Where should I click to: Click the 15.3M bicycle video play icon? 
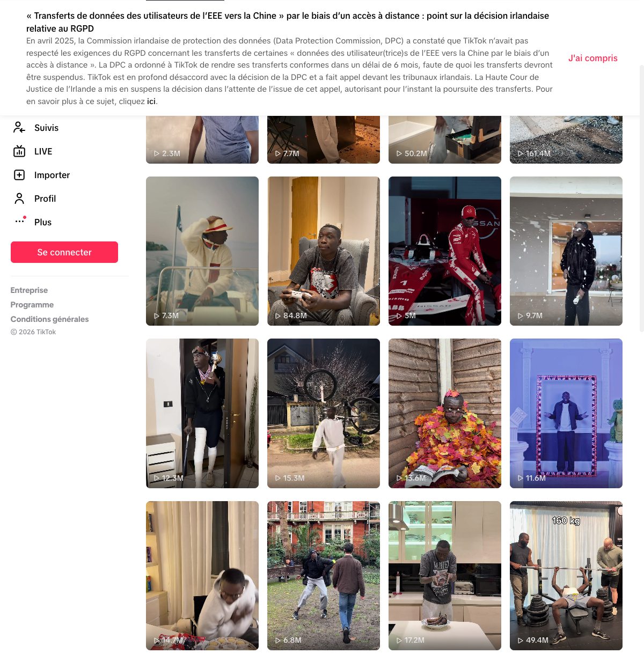pos(278,478)
